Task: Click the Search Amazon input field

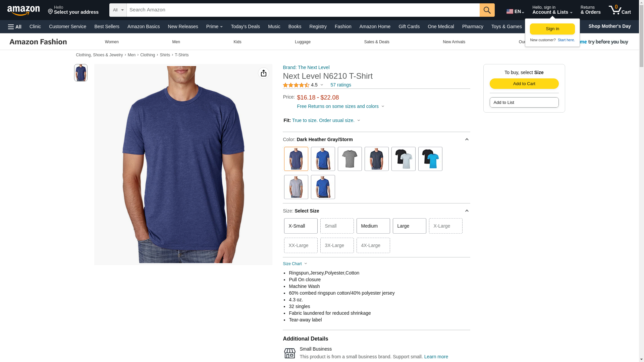Action: 303,10
